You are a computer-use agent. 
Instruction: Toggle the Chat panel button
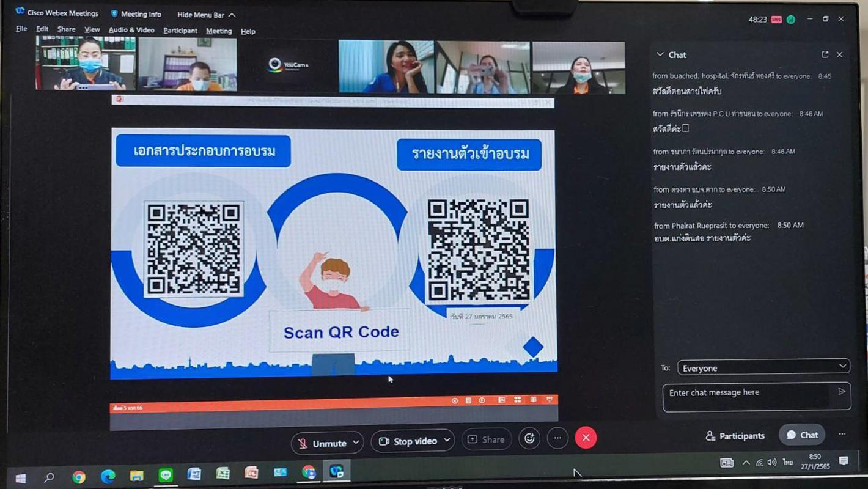click(802, 435)
